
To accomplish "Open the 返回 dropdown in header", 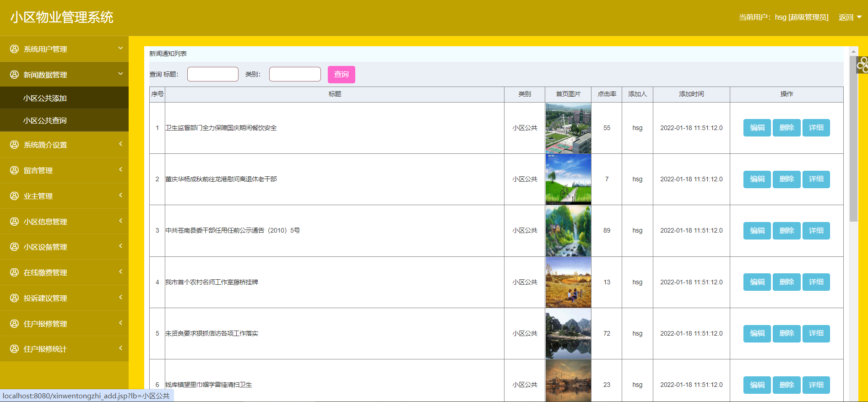I will pyautogui.click(x=850, y=17).
